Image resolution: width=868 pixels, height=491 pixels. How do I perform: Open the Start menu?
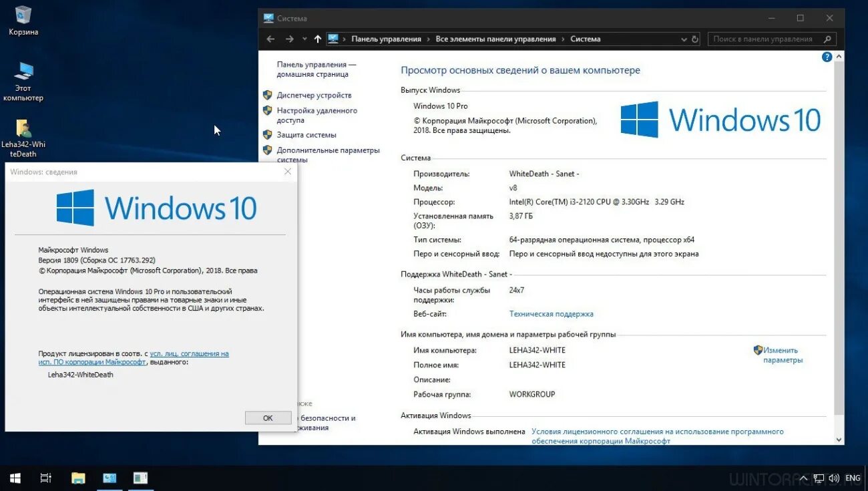click(14, 478)
